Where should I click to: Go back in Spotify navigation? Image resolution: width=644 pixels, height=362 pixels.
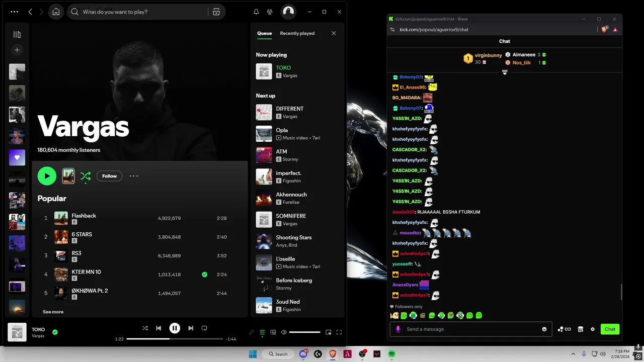tap(30, 12)
